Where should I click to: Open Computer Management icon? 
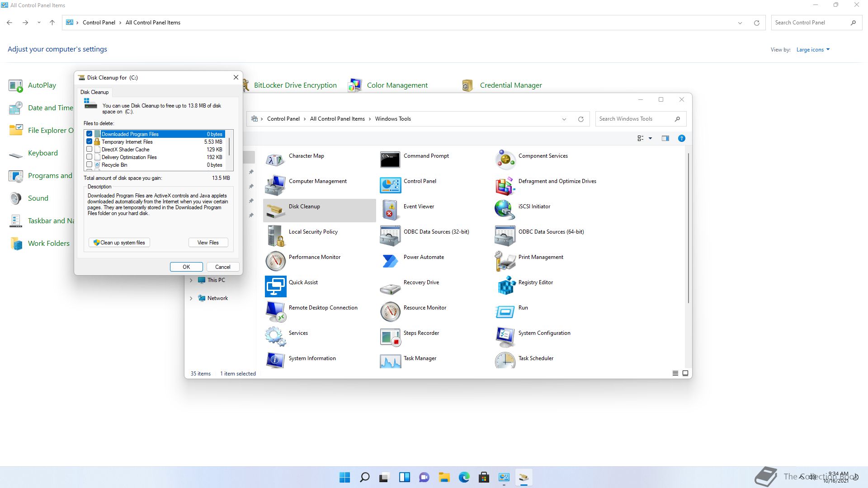[275, 185]
